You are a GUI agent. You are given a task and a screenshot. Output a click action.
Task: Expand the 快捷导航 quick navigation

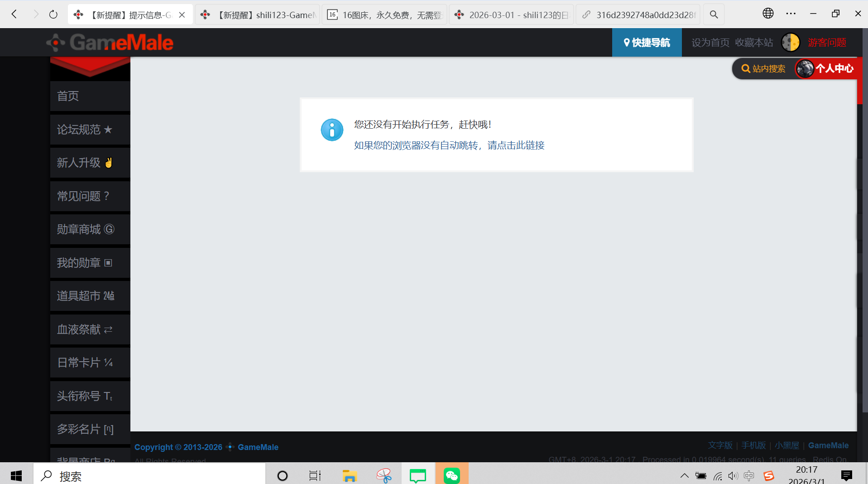tap(647, 43)
